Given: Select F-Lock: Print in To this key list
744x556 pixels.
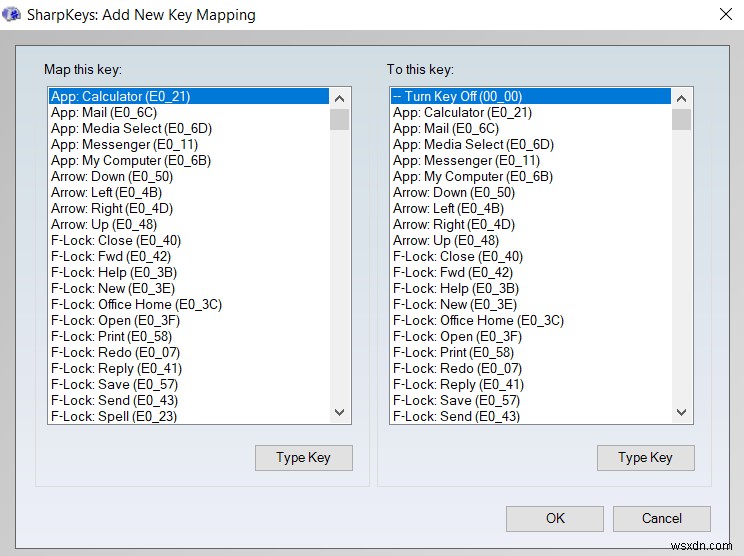Looking at the screenshot, I should (531, 352).
